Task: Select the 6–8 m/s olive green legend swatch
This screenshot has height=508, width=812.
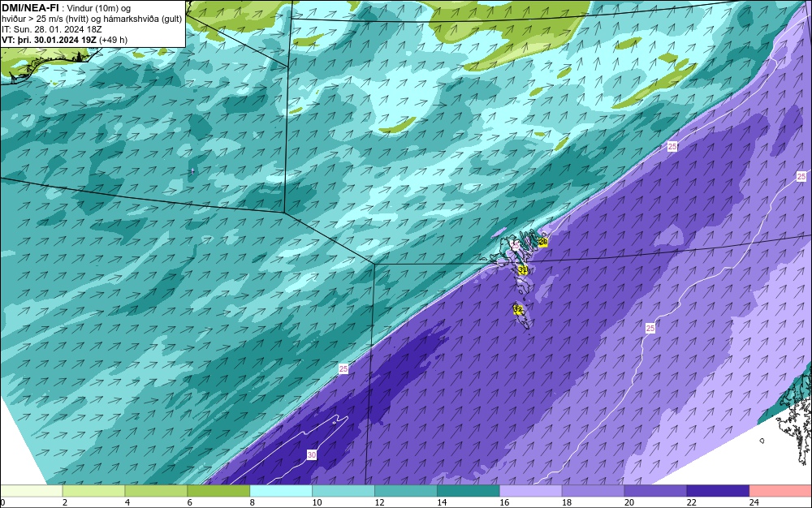Action: [x=218, y=491]
